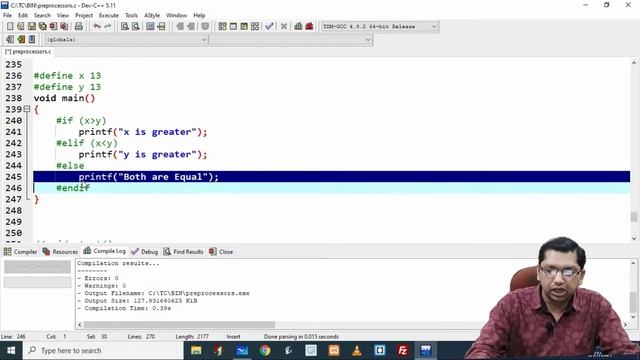Open VLC media player from taskbar
Screen dimensions: 640x360
(357, 350)
